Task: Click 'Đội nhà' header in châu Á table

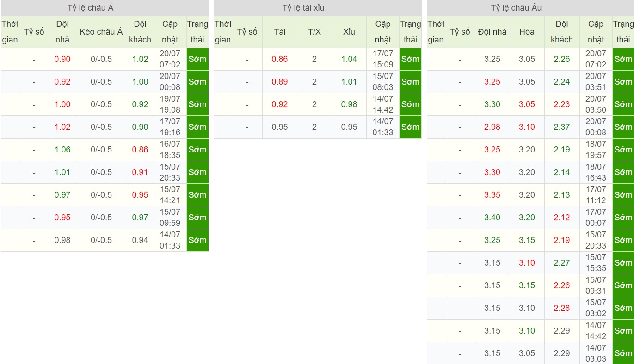Action: coord(62,32)
